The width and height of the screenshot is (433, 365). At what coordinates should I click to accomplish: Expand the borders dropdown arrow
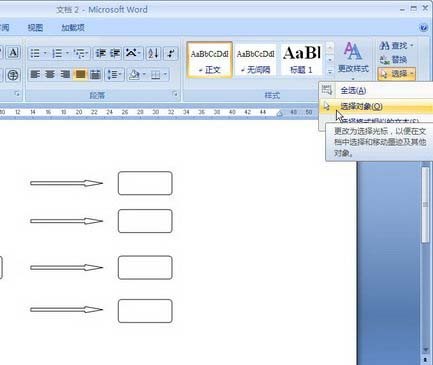tap(165, 75)
